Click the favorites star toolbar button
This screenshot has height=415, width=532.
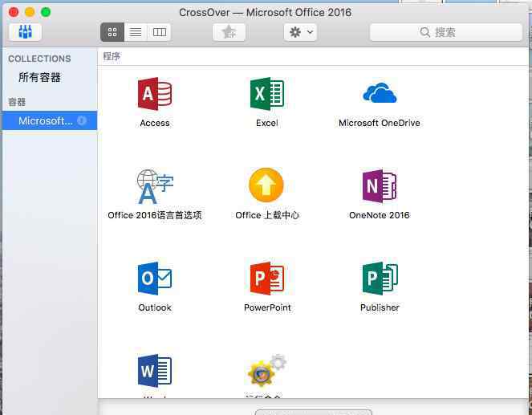[229, 32]
